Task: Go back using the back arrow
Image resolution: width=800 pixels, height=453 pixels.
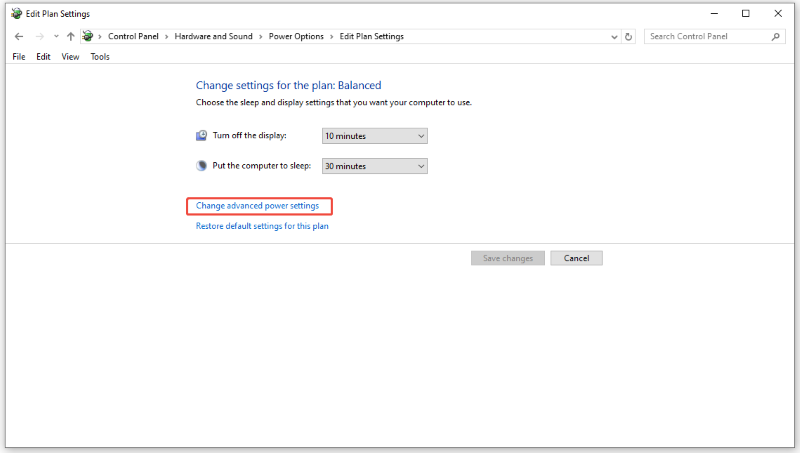Action: (x=19, y=36)
